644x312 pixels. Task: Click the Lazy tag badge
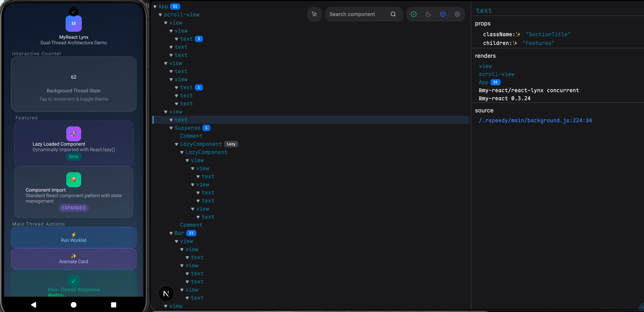231,144
